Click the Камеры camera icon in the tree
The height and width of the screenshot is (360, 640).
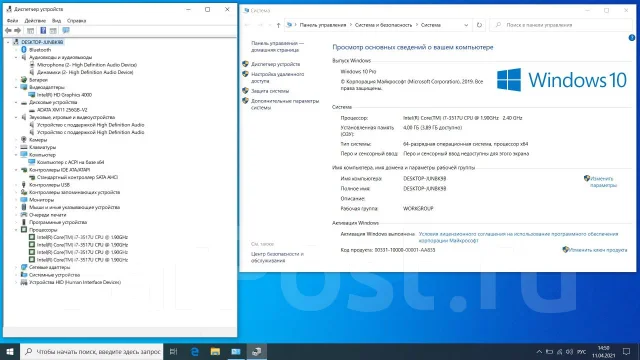24,140
